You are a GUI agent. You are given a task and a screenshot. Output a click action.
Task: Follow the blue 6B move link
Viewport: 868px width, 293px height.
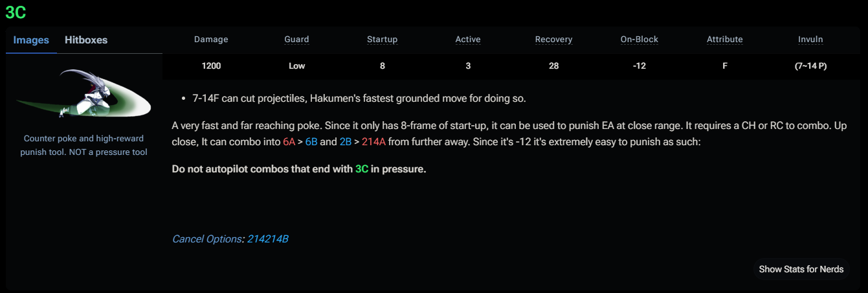311,140
